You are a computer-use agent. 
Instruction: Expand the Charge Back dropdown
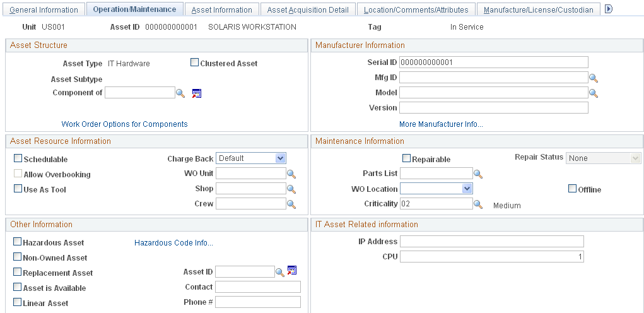click(x=251, y=158)
